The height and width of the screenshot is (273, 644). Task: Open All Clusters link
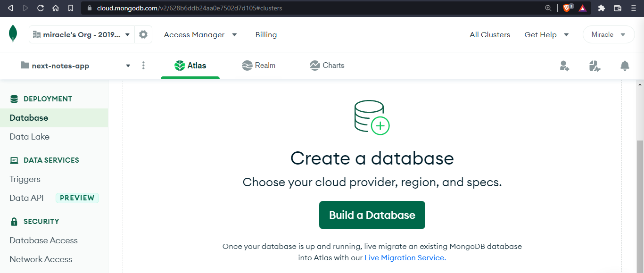(490, 34)
